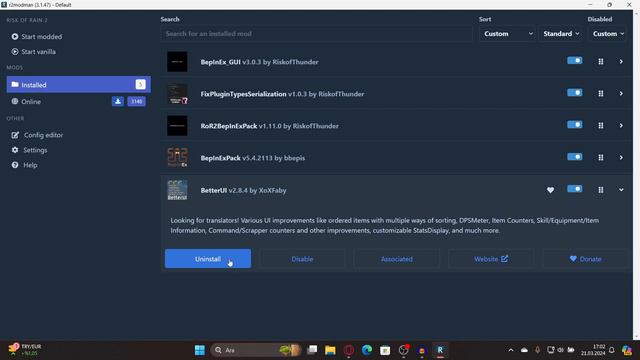Open File Explorer from the taskbar
Screen dimensions: 640x360
tap(330, 350)
